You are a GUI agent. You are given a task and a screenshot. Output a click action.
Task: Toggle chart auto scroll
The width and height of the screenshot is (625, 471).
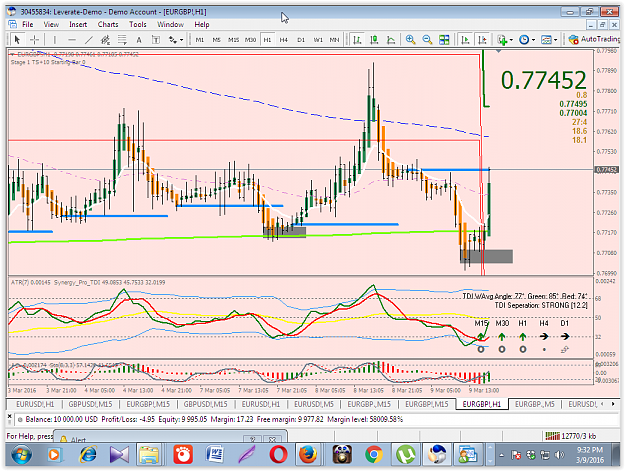465,39
